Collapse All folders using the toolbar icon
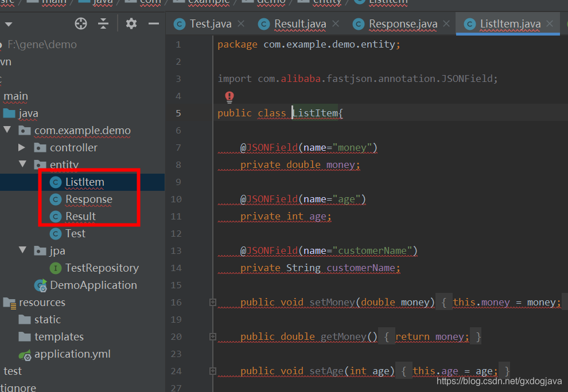568x392 pixels. 104,23
